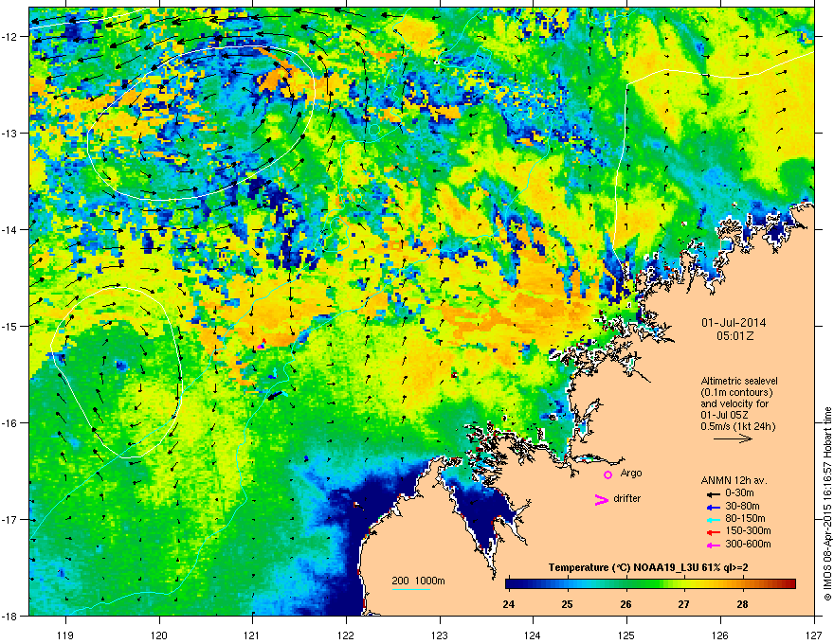Click the IMOS copyright timestamp text
834x644 pixels.
pyautogui.click(x=827, y=504)
